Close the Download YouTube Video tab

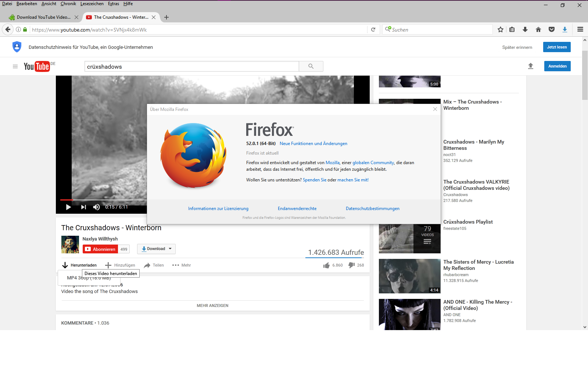76,17
